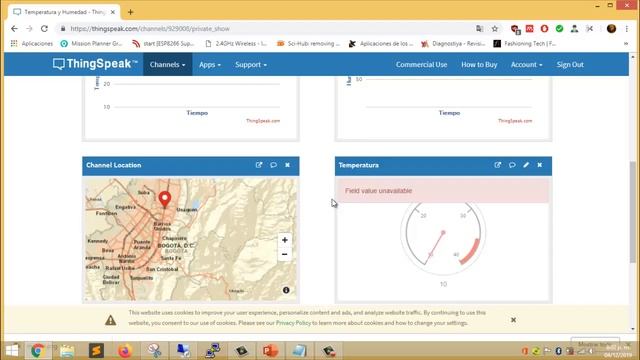Bookmark this page with star icon
The image size is (640, 360).
tap(495, 29)
